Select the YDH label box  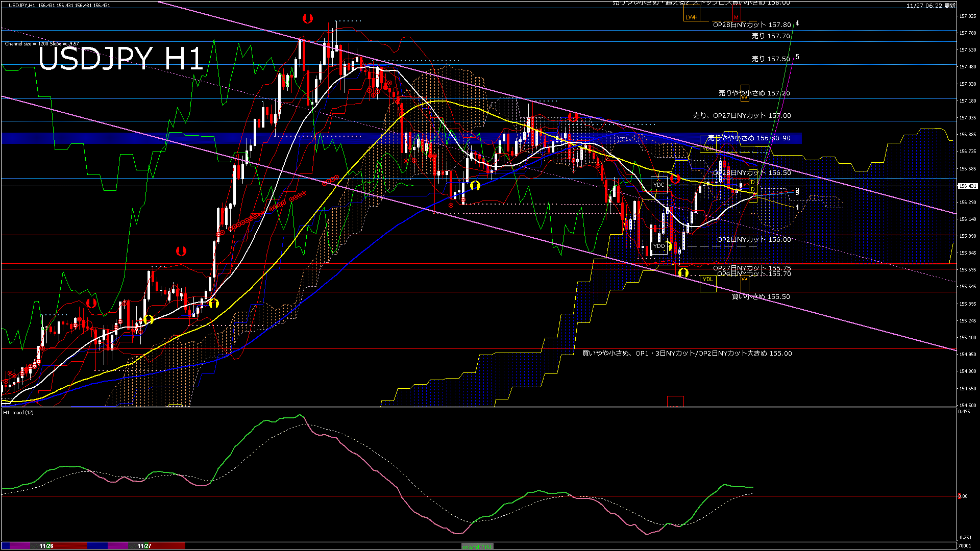pyautogui.click(x=708, y=148)
